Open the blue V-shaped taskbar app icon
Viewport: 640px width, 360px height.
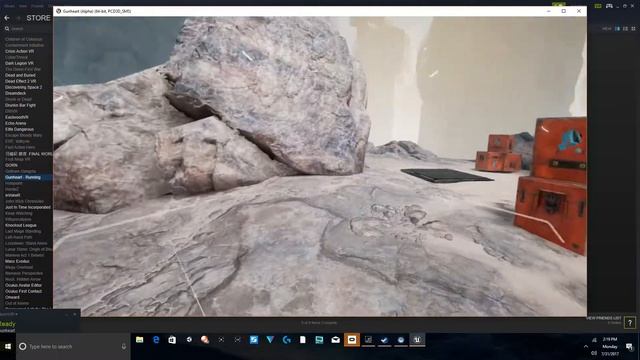[x=270, y=340]
